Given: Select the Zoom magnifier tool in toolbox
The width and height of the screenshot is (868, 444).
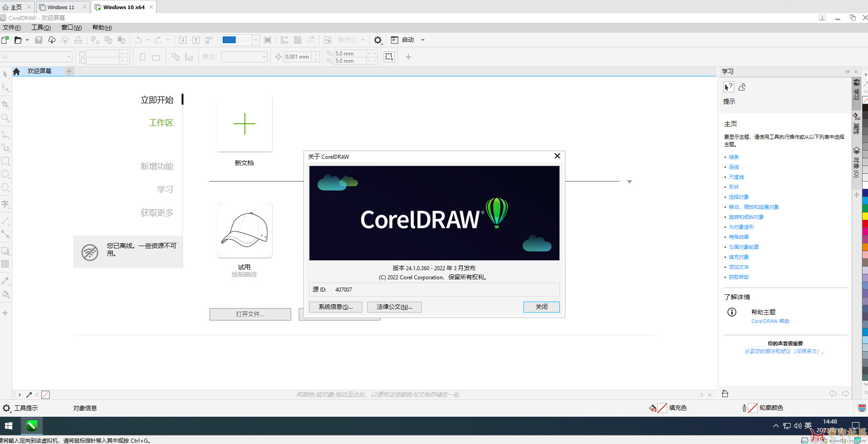Looking at the screenshot, I should (5, 118).
